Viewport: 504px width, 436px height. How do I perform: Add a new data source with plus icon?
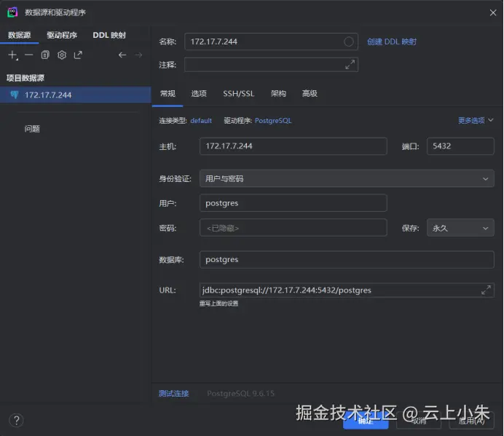pyautogui.click(x=13, y=55)
